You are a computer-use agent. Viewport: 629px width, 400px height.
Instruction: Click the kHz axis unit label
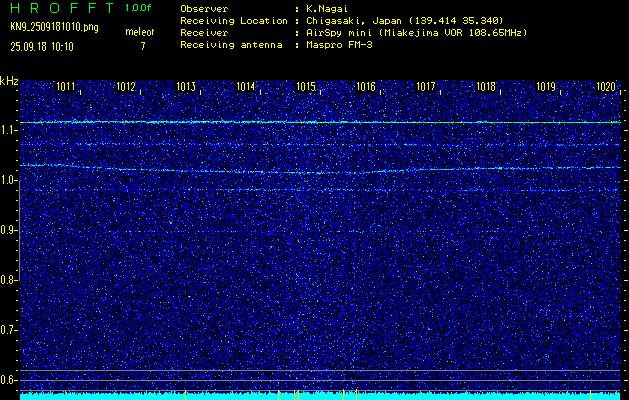(9, 81)
